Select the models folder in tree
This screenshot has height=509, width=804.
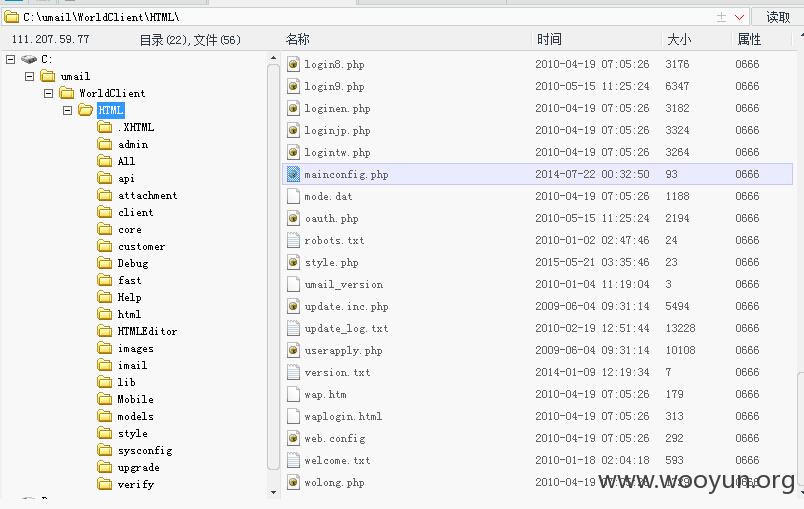(x=135, y=416)
